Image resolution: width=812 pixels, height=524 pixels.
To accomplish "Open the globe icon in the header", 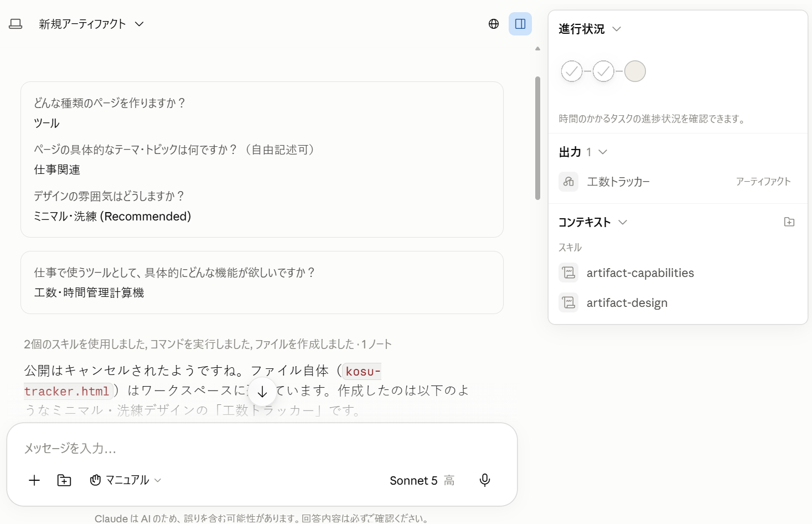I will 494,24.
